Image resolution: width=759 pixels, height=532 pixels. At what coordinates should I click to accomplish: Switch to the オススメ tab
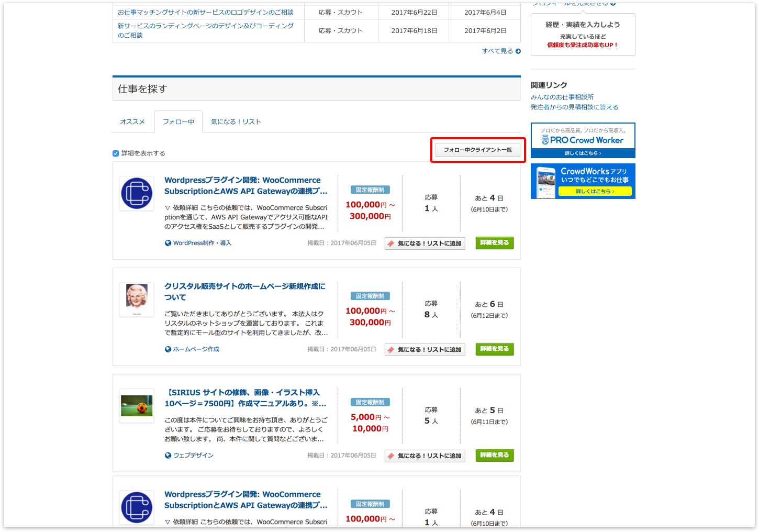tap(132, 122)
